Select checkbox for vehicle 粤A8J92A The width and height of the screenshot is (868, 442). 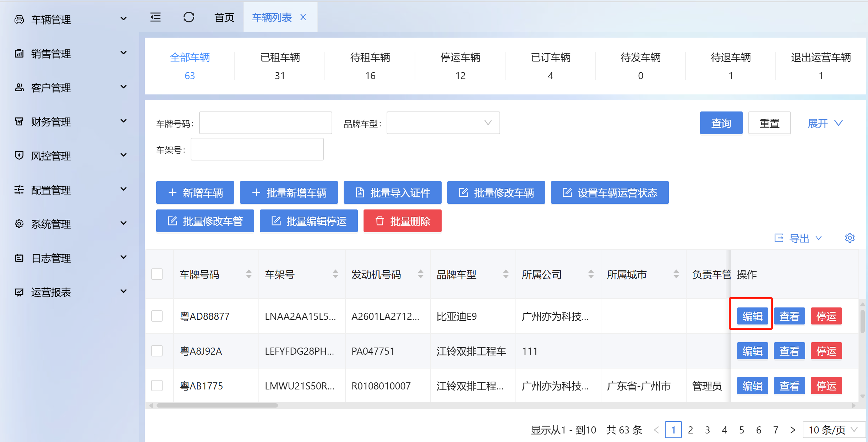pyautogui.click(x=157, y=351)
